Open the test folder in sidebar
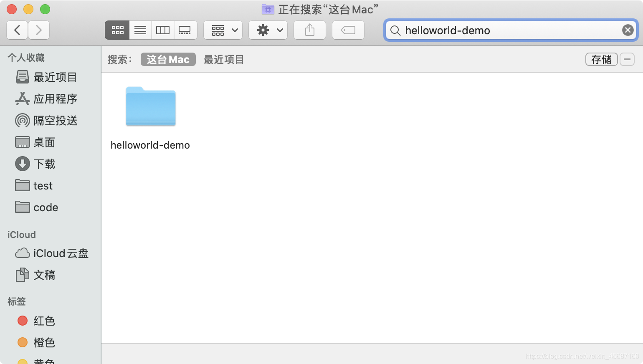This screenshot has height=364, width=643. (x=34, y=186)
